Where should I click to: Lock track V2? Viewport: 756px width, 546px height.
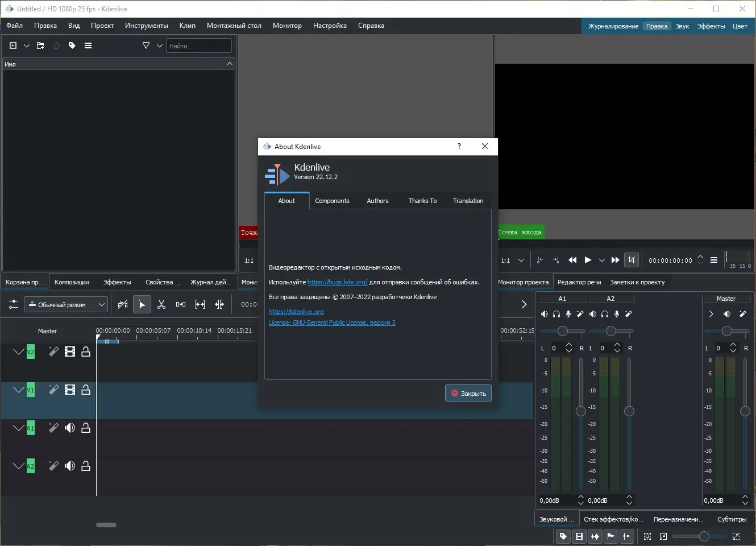86,351
